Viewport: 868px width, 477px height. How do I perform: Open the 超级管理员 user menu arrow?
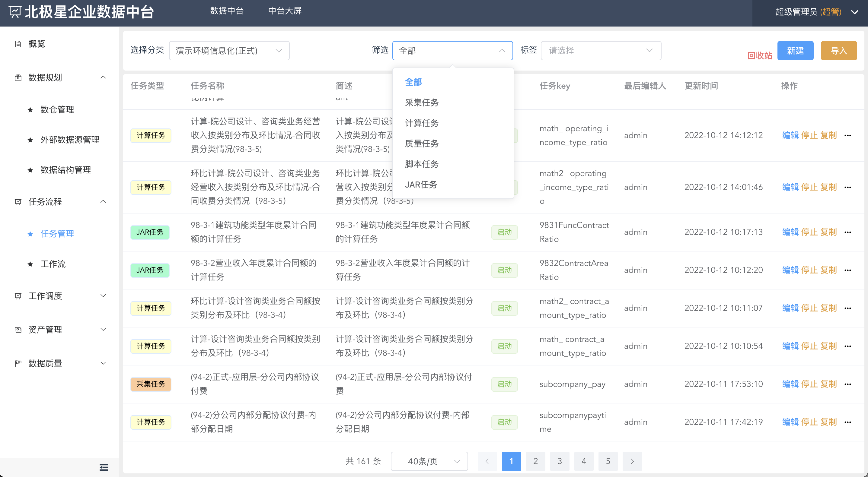[854, 12]
